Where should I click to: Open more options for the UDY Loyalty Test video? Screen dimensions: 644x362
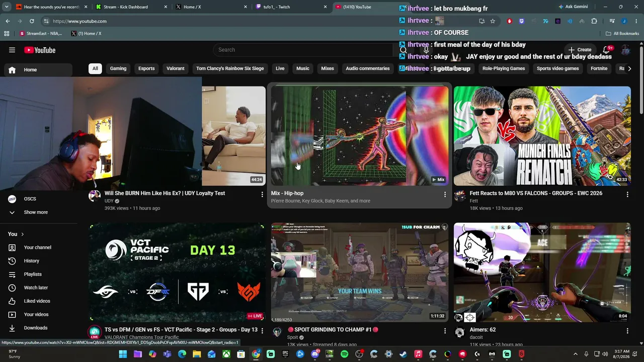click(262, 194)
